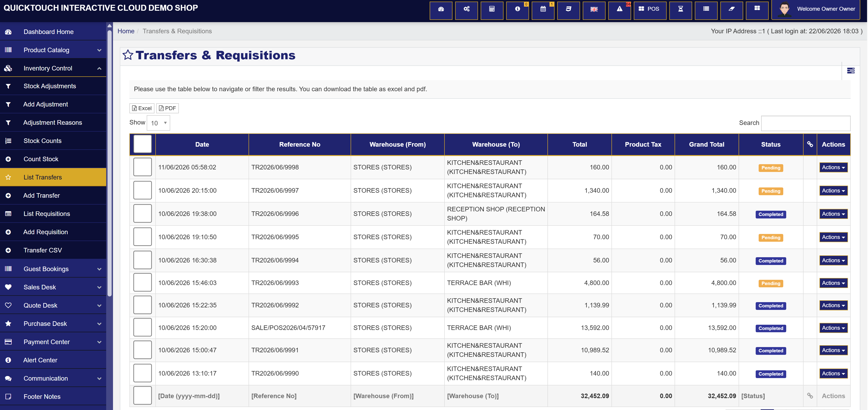This screenshot has width=868, height=410.
Task: Open List Requisitions in sidebar
Action: 53,213
